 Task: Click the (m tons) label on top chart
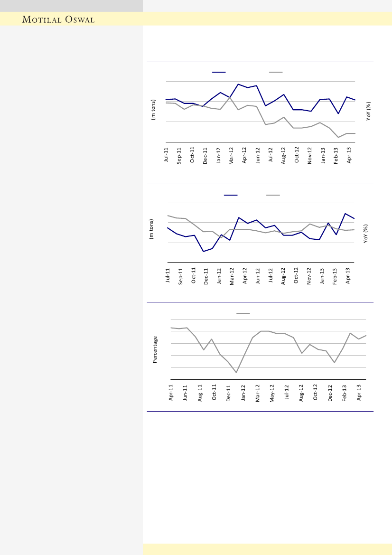tap(153, 110)
